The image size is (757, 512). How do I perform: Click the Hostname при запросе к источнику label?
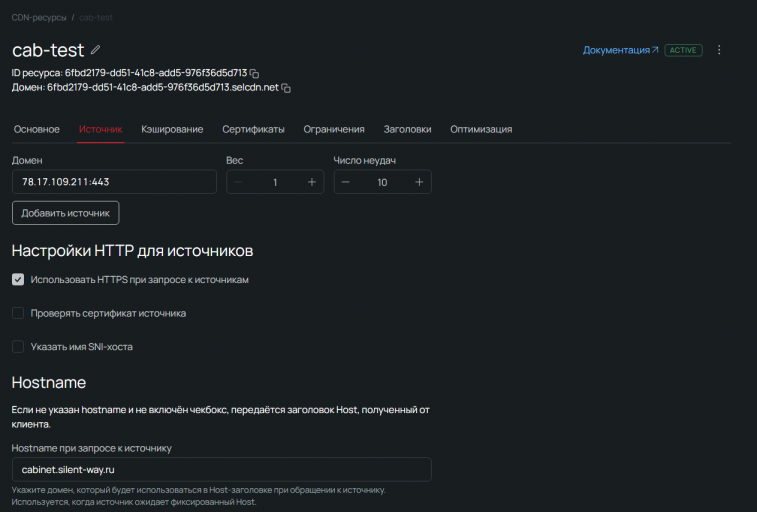[92, 448]
